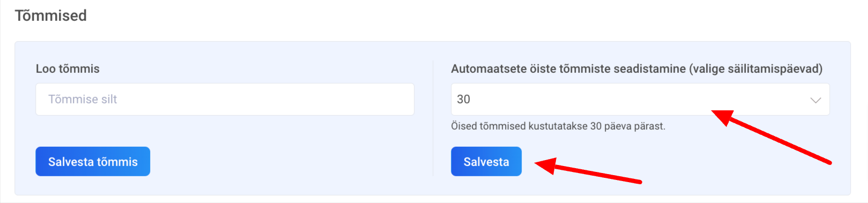Click the Tõmmise silt placeholder text

pyautogui.click(x=83, y=99)
